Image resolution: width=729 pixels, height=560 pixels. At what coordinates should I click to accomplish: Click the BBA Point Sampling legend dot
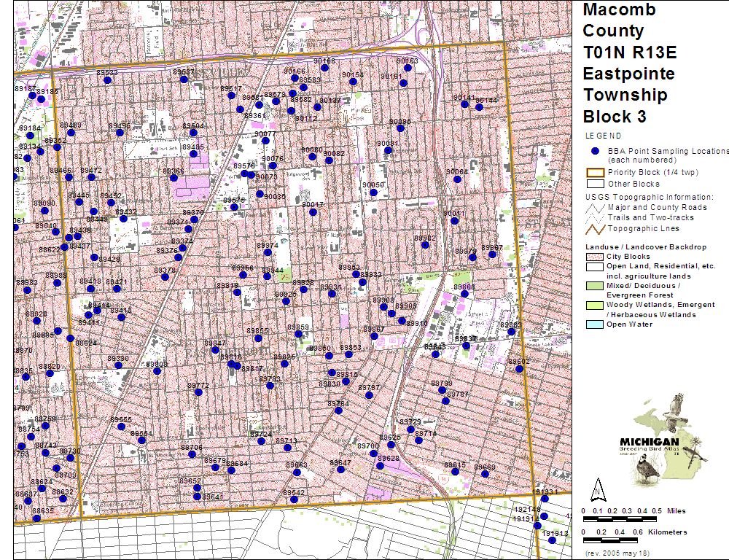coord(595,151)
